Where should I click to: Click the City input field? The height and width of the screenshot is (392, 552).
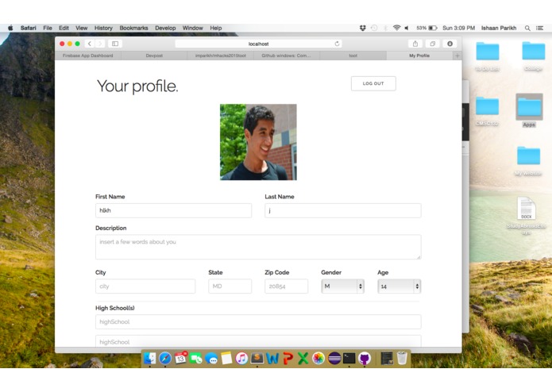[145, 286]
